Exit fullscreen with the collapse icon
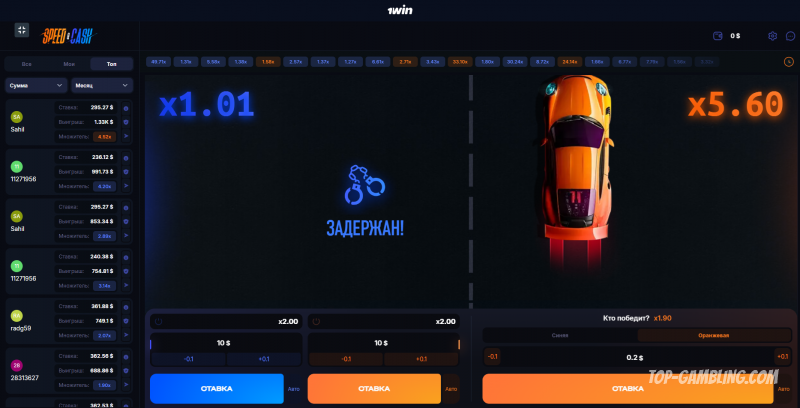 [22, 30]
